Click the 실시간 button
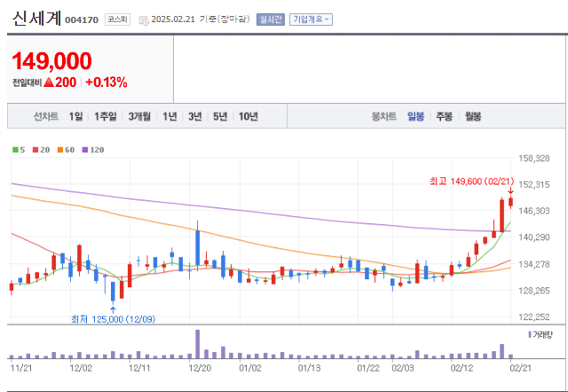568x392 pixels. (271, 20)
